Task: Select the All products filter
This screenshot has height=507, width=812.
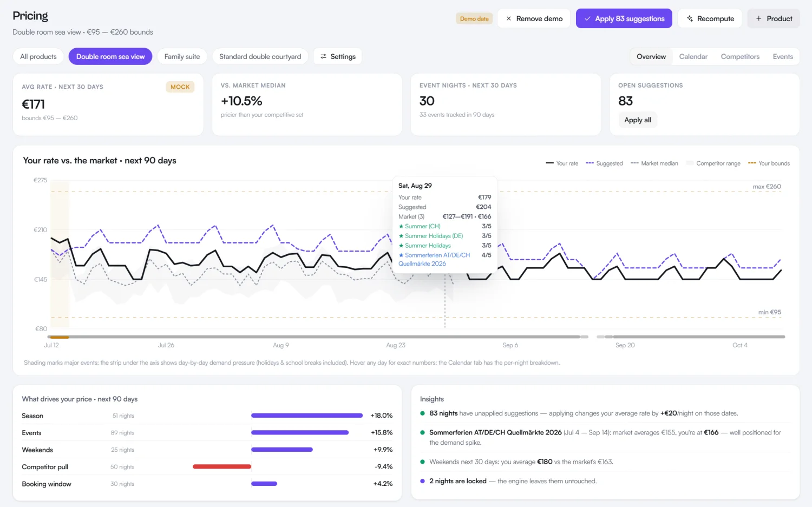Action: [x=38, y=56]
